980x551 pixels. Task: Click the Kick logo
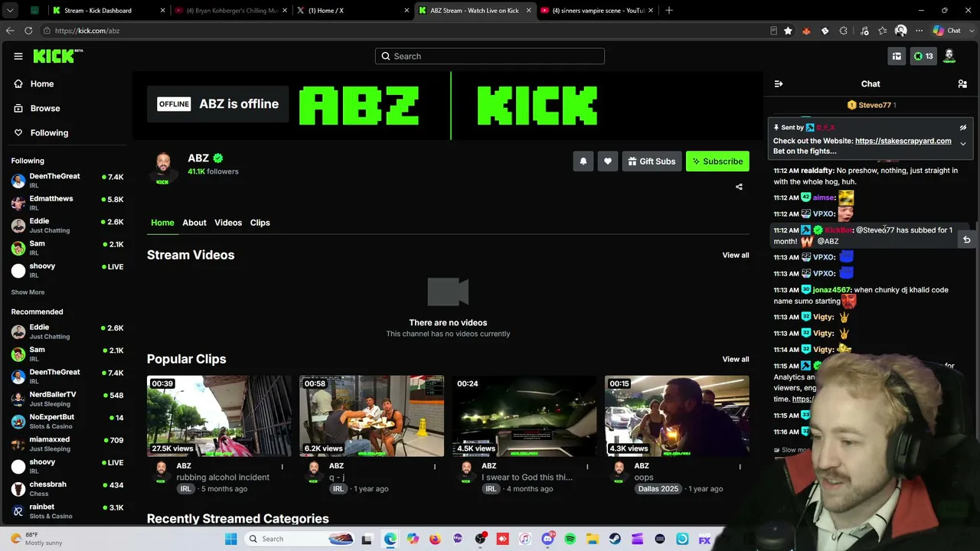(x=57, y=56)
